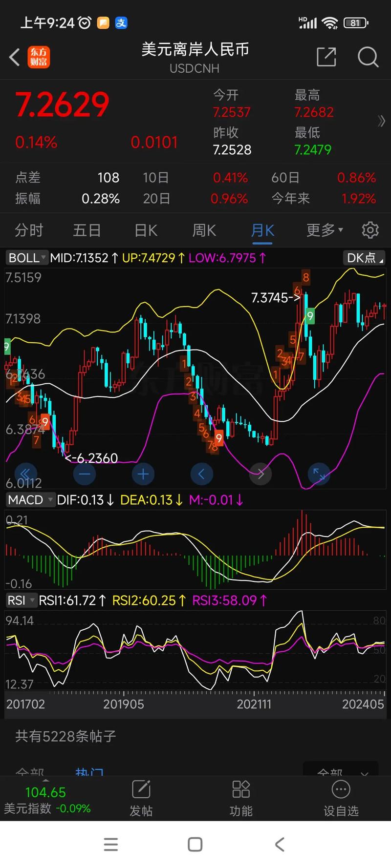
Task: Shift chart left one candle
Action: coord(201,474)
